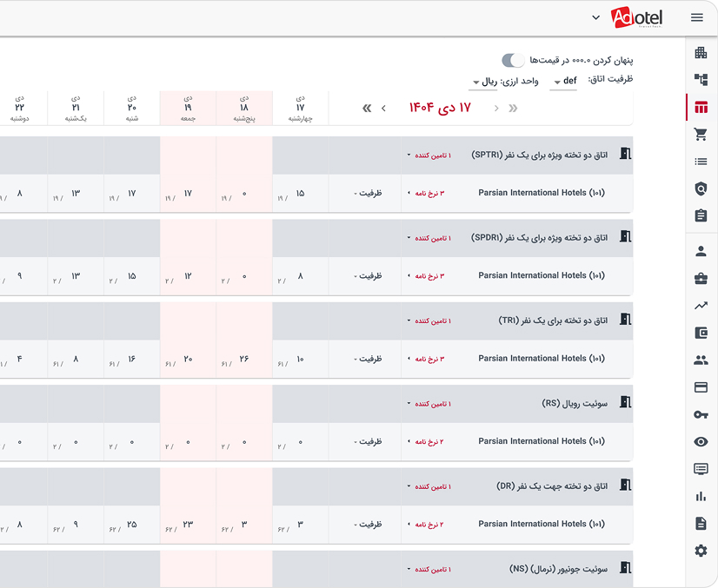
Task: Toggle hiding 000.0 in prices switch
Action: point(514,60)
